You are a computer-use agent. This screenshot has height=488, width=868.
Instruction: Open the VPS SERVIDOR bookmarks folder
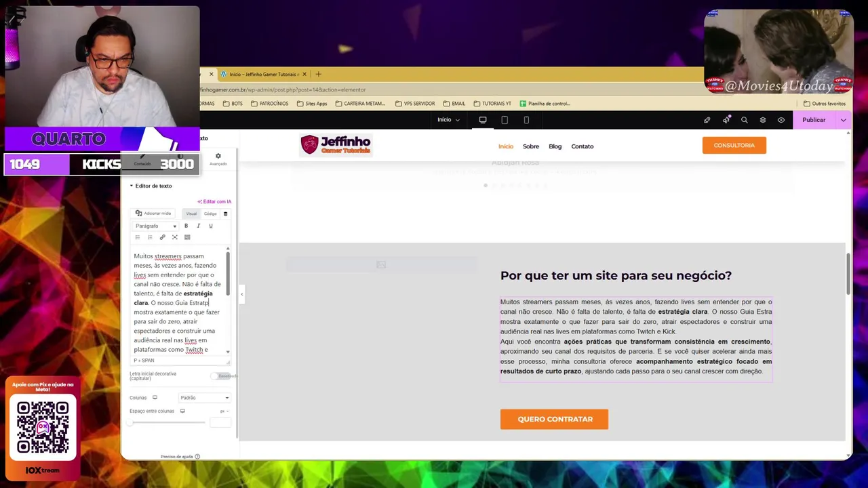click(415, 104)
